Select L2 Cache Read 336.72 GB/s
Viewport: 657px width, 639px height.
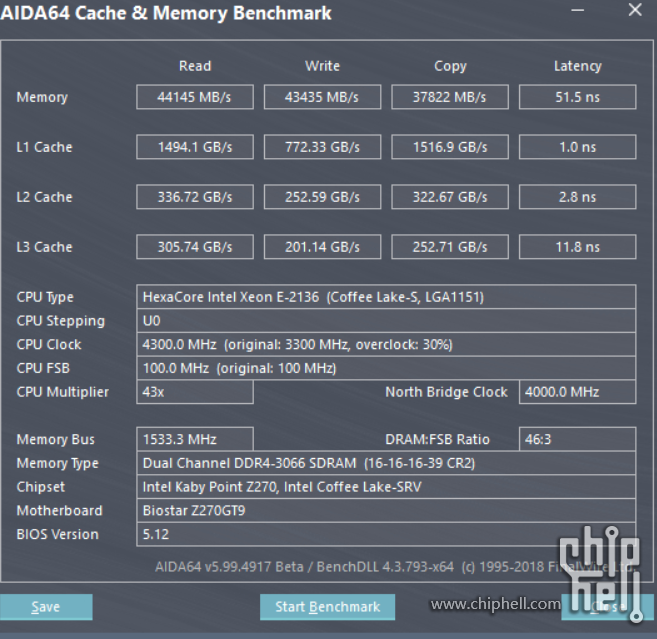coord(195,197)
